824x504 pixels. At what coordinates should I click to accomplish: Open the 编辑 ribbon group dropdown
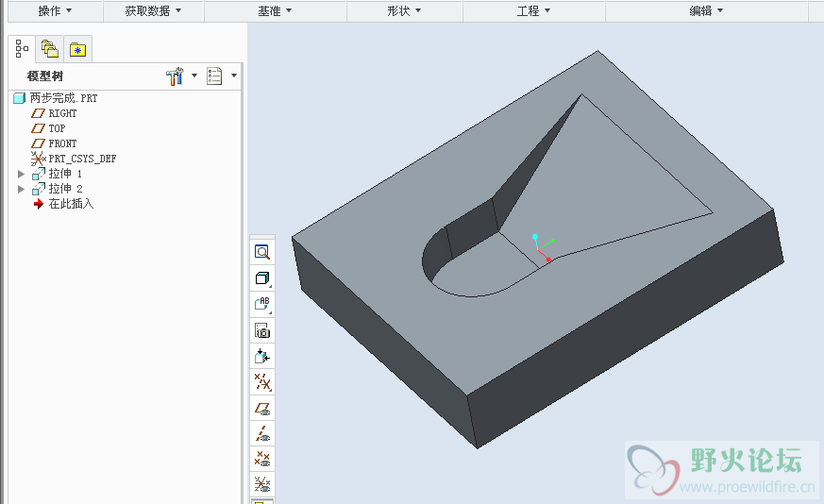(x=706, y=11)
